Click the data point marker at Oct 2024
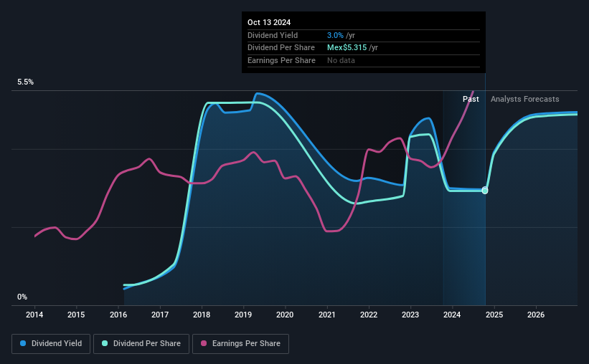This screenshot has height=364, width=589. (x=485, y=191)
